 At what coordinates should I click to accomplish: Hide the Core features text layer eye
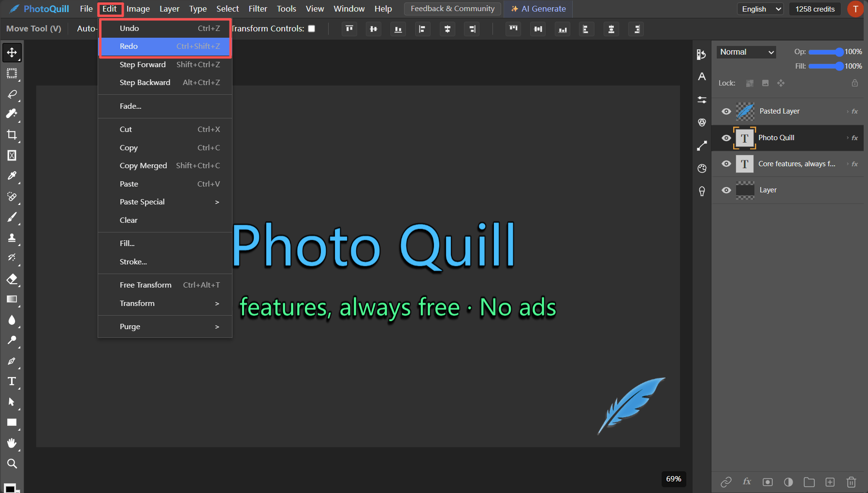click(x=726, y=164)
